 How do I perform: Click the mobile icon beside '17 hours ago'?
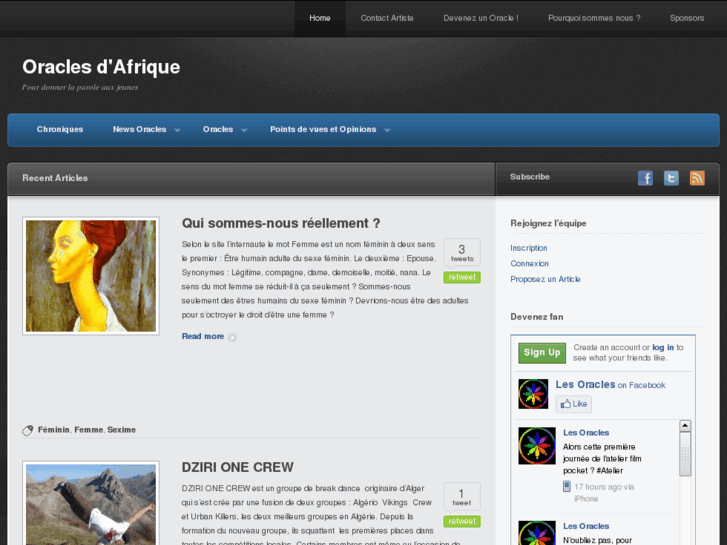point(567,486)
